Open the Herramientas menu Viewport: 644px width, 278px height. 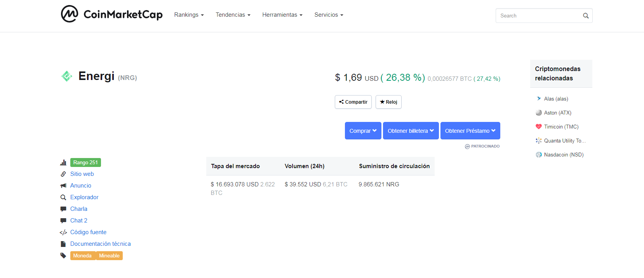(282, 15)
